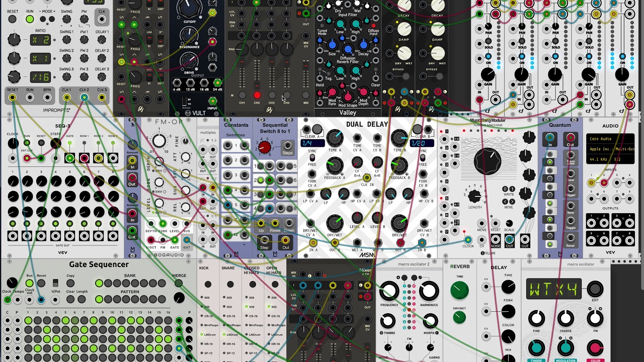Image resolution: width=644 pixels, height=362 pixels.
Task: Click the WRITE 1 button on the Turing Machine
Action: pos(511,189)
